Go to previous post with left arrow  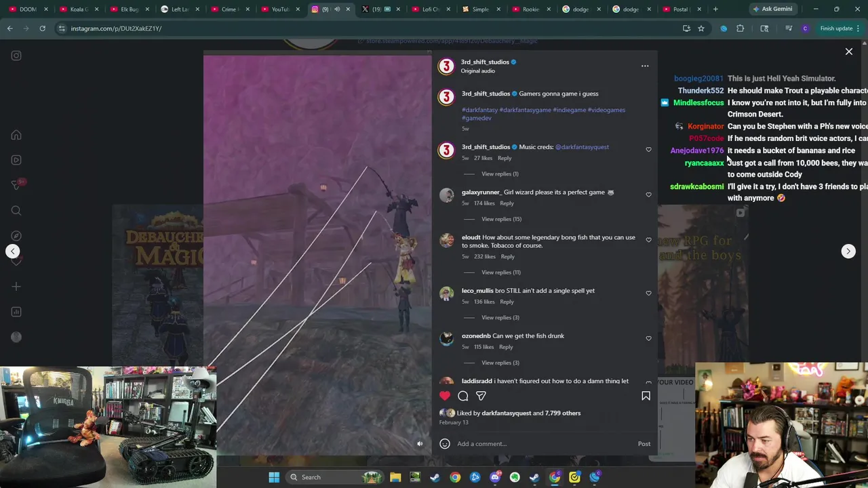click(x=12, y=251)
